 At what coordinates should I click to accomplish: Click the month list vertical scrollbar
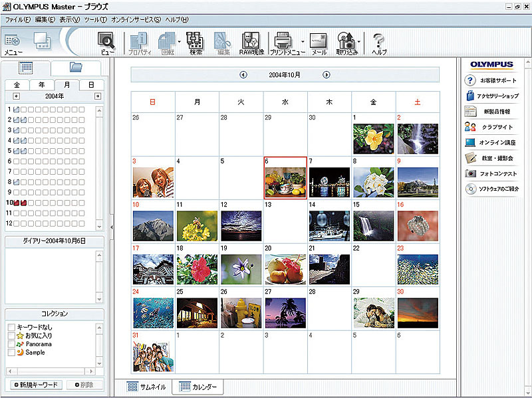(99, 168)
